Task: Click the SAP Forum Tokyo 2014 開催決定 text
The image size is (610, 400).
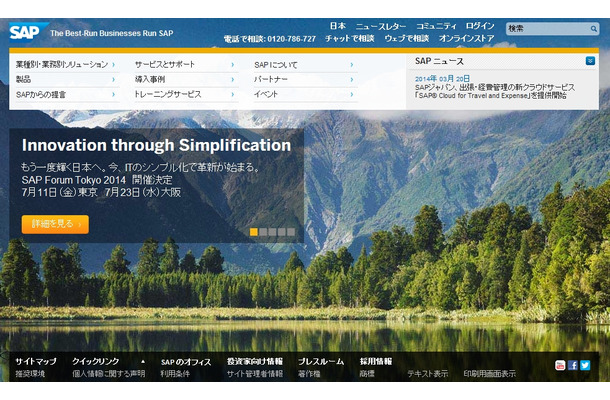Action: [97, 180]
